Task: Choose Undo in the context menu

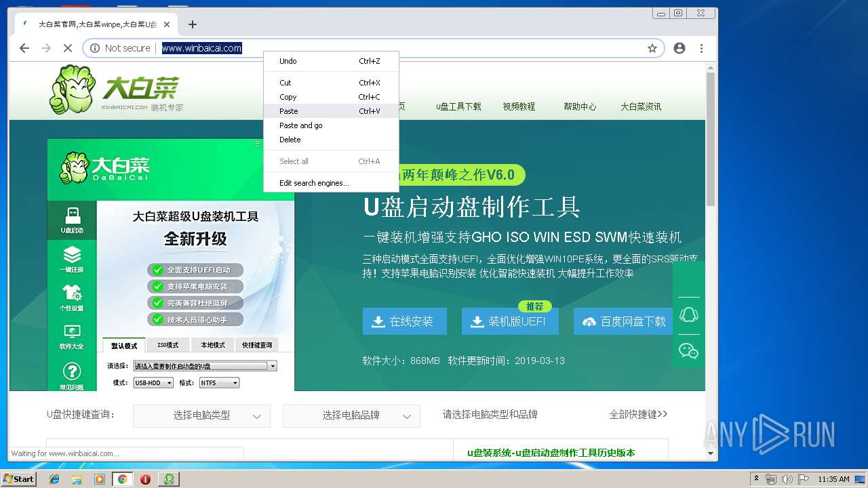Action: (331, 61)
